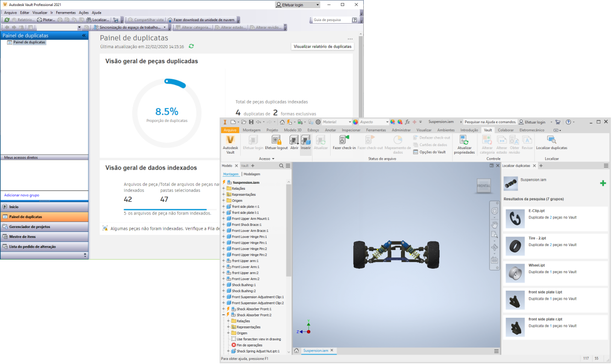The image size is (612, 364).
Task: Collapse the Painel de duplicatas navigation pane chevrons
Action: coord(84,36)
